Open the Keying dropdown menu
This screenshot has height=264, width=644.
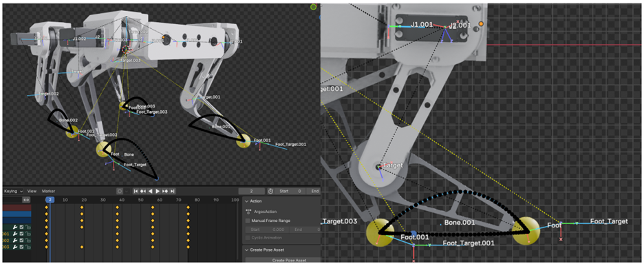(x=13, y=191)
